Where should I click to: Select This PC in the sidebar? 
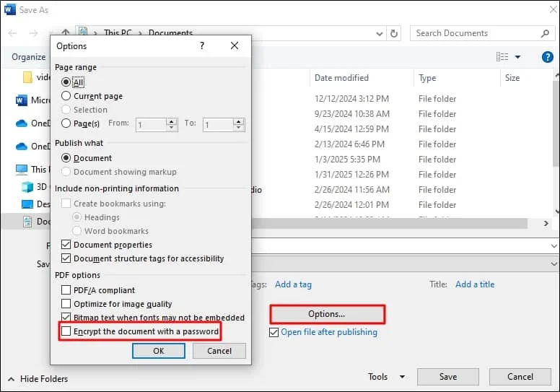[33, 170]
